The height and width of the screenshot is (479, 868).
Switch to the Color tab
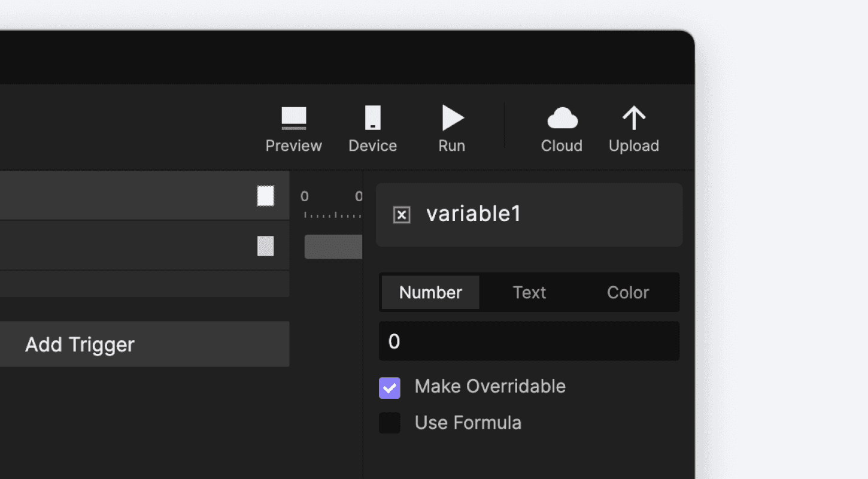(627, 292)
